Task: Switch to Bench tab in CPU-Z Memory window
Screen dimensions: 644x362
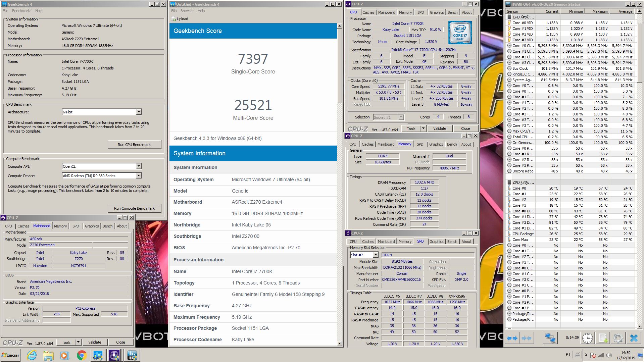Action: (452, 144)
